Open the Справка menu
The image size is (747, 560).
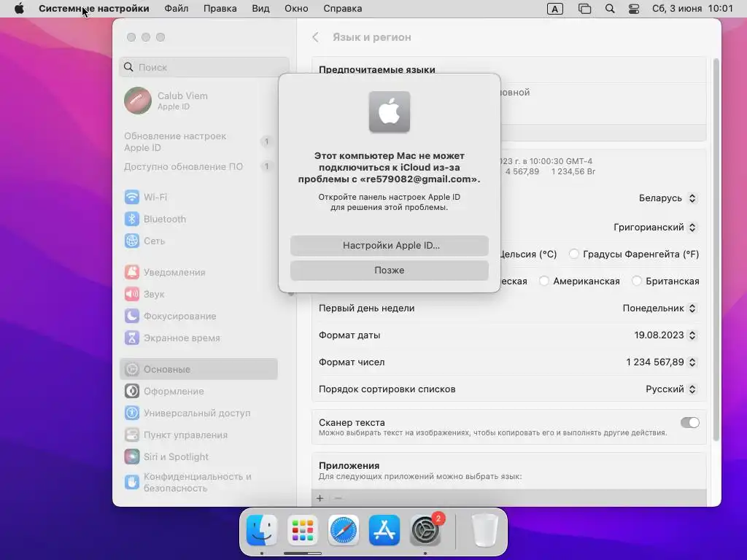click(x=343, y=9)
